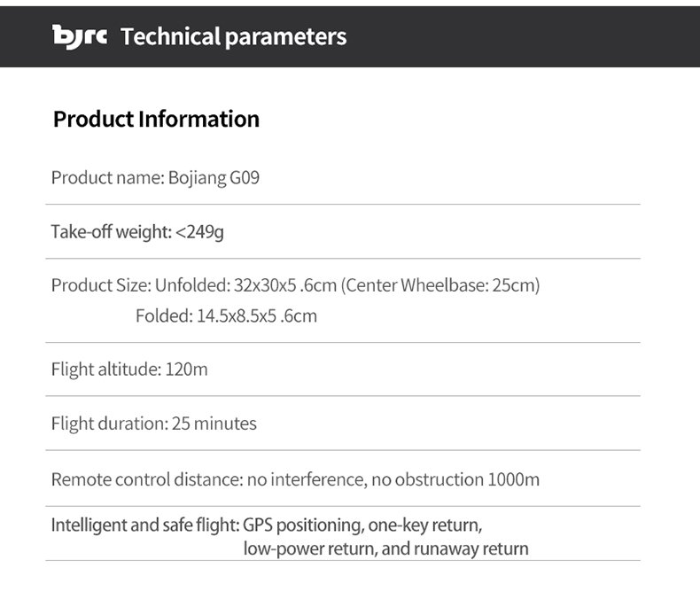Click the "Folded: 14.5x8.5x5 .6cm" line
This screenshot has width=700, height=591.
(226, 315)
